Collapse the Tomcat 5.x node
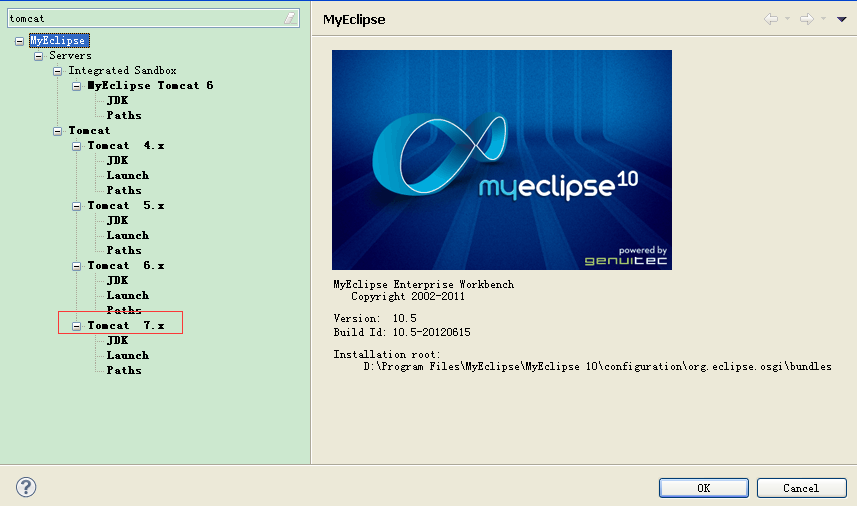This screenshot has width=857, height=506. pos(77,207)
